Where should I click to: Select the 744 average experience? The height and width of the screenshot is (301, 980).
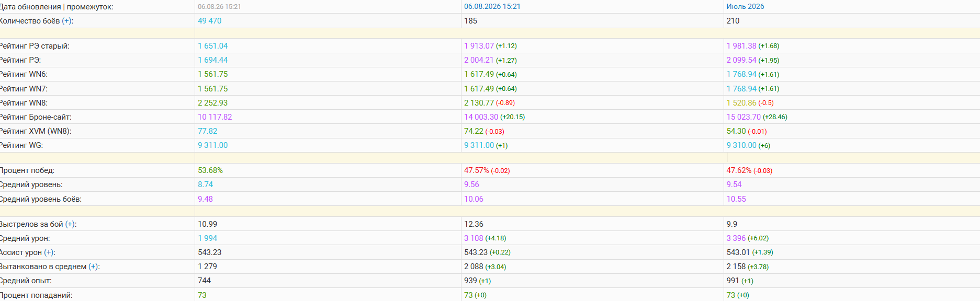point(204,281)
